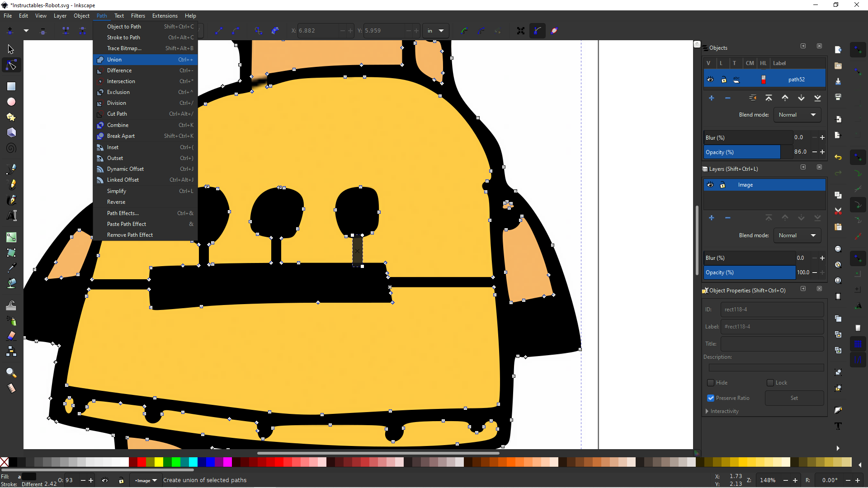The image size is (868, 488).
Task: Toggle visibility of the path52 object
Action: pos(710,79)
